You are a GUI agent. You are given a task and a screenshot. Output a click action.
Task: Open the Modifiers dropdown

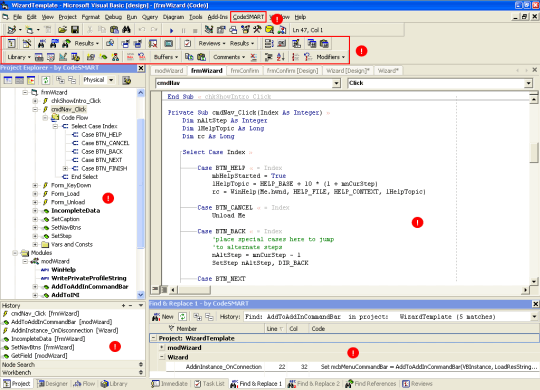point(331,57)
